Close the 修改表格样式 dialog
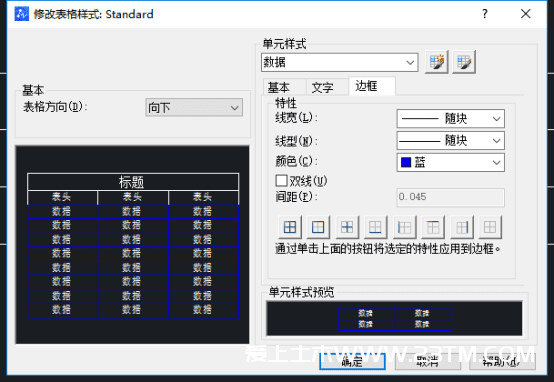The image size is (554, 382). (x=525, y=14)
